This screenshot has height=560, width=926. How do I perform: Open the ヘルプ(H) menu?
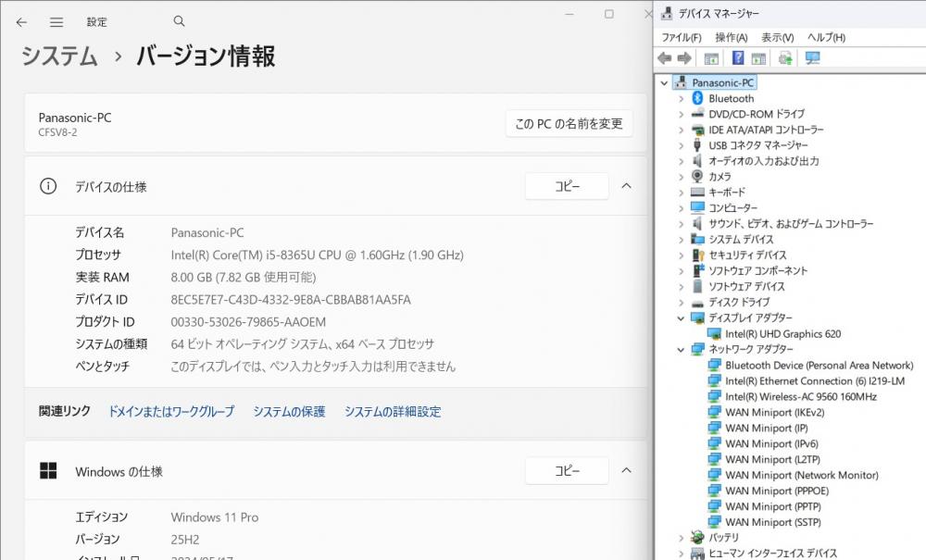pyautogui.click(x=826, y=37)
